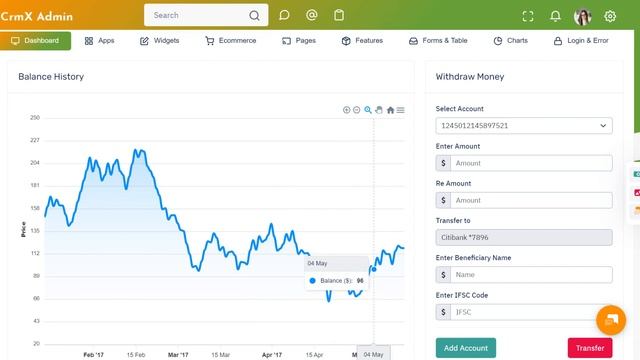Screen dimensions: 640x360
Task: Click the 15 Mar axis label
Action: click(x=221, y=355)
